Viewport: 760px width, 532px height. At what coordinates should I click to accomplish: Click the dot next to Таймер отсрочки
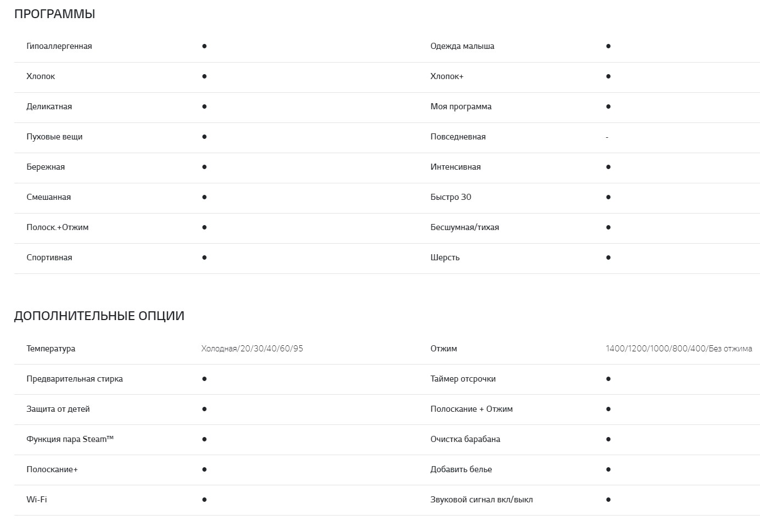tap(608, 379)
